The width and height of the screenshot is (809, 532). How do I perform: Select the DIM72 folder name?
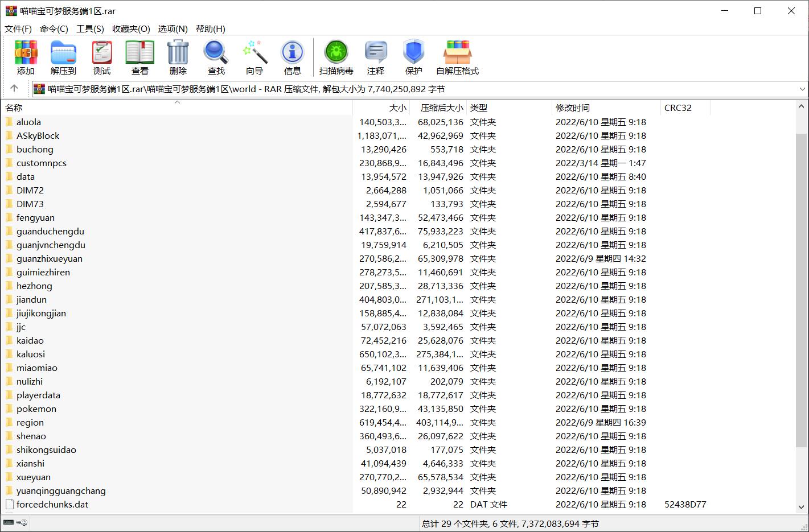click(30, 190)
